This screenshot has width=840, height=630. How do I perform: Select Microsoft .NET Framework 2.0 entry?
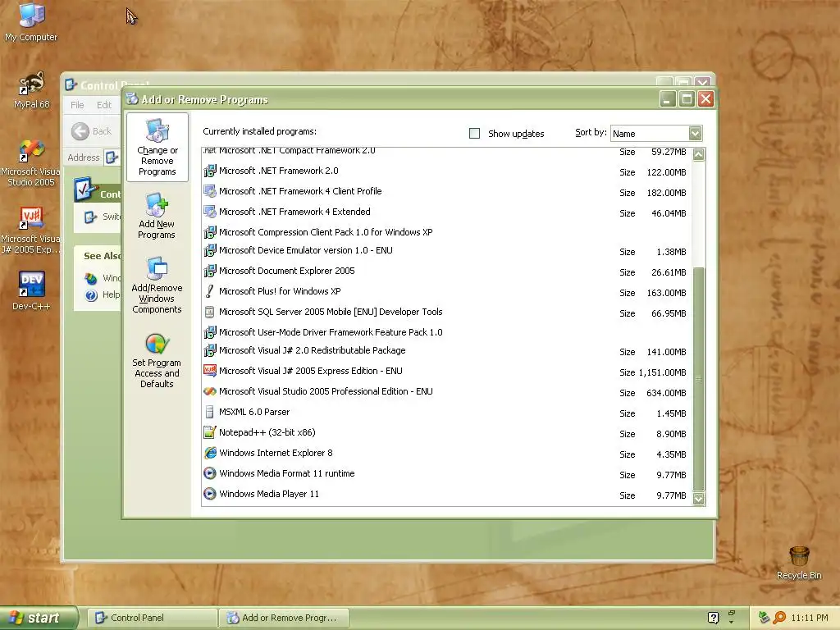coord(447,171)
